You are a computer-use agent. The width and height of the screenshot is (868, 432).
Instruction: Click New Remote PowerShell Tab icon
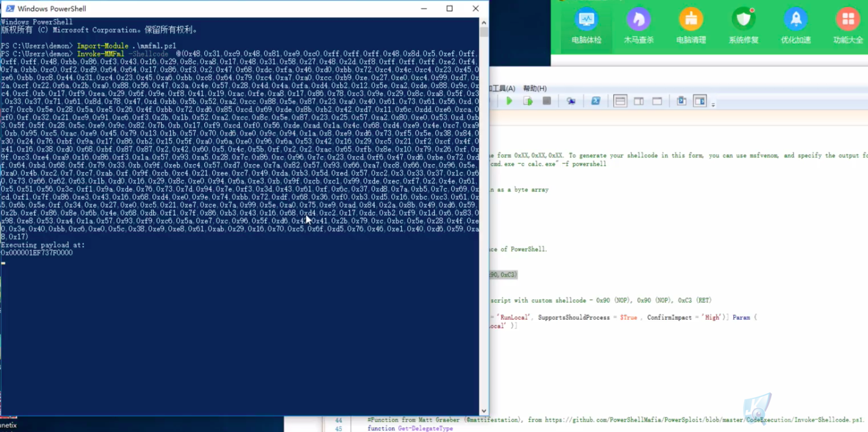click(571, 101)
